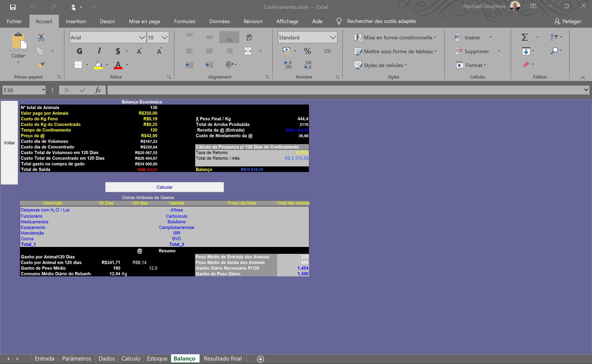This screenshot has height=364, width=592.
Task: Select the Balanço value R$10 919,79
Action: 252,169
